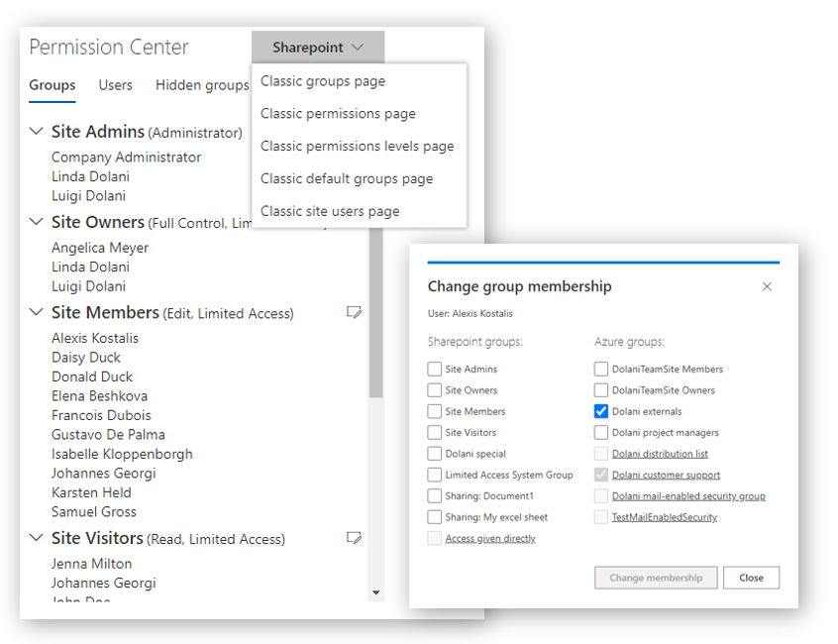Edit the Site Members group icon

[354, 312]
